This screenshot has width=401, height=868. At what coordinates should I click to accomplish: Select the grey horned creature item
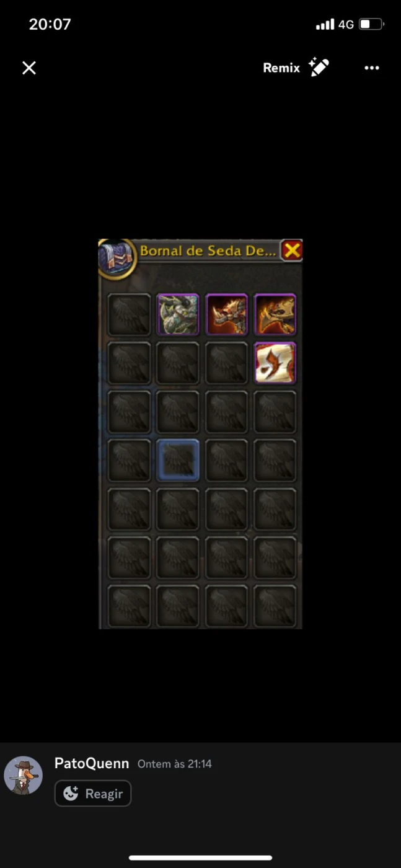(178, 314)
